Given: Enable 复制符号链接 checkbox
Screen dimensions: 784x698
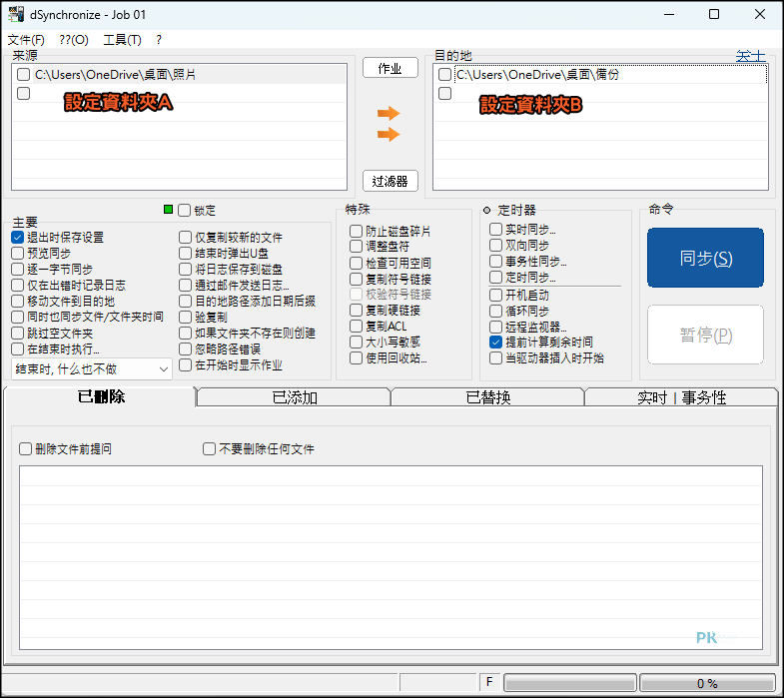Looking at the screenshot, I should 356,279.
